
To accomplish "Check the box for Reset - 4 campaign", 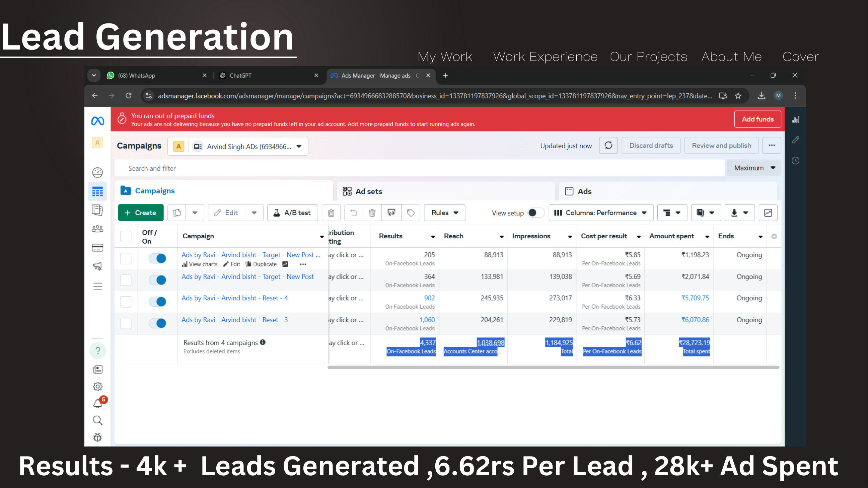I will tap(126, 302).
